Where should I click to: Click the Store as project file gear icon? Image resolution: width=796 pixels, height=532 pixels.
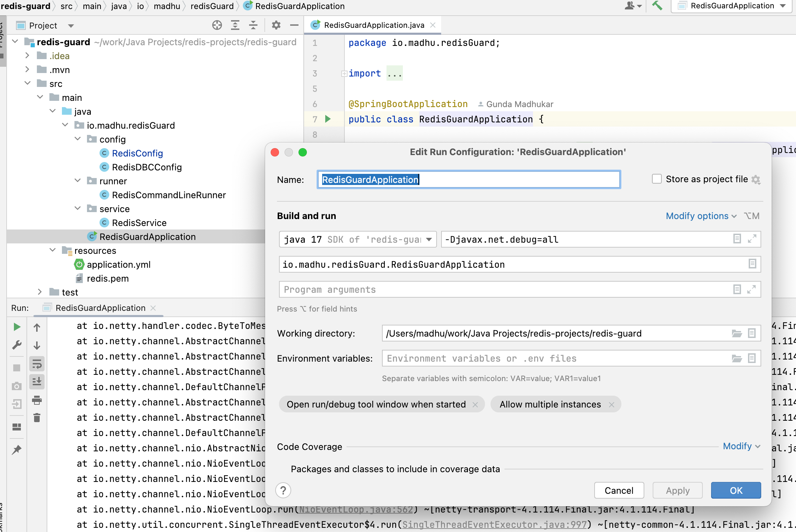(756, 179)
